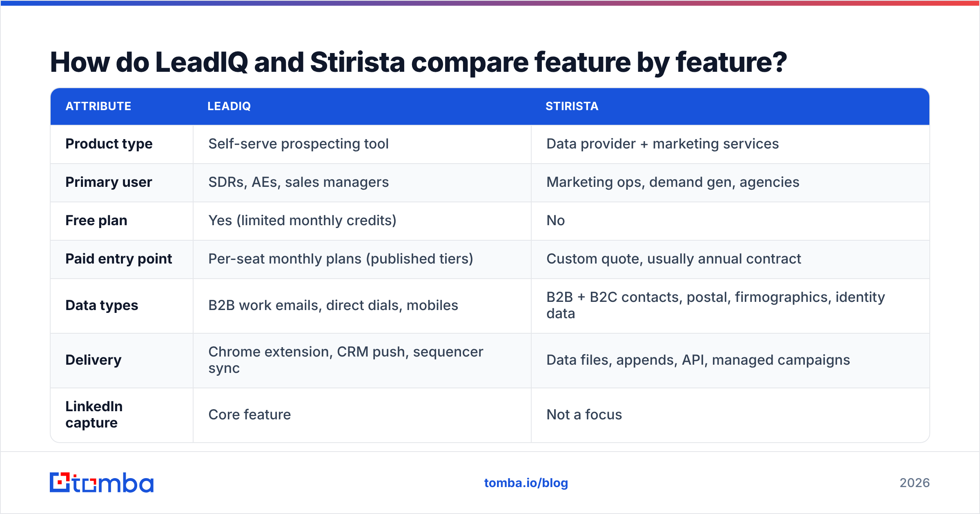
Task: Click the STIRISTA column header
Action: point(572,106)
